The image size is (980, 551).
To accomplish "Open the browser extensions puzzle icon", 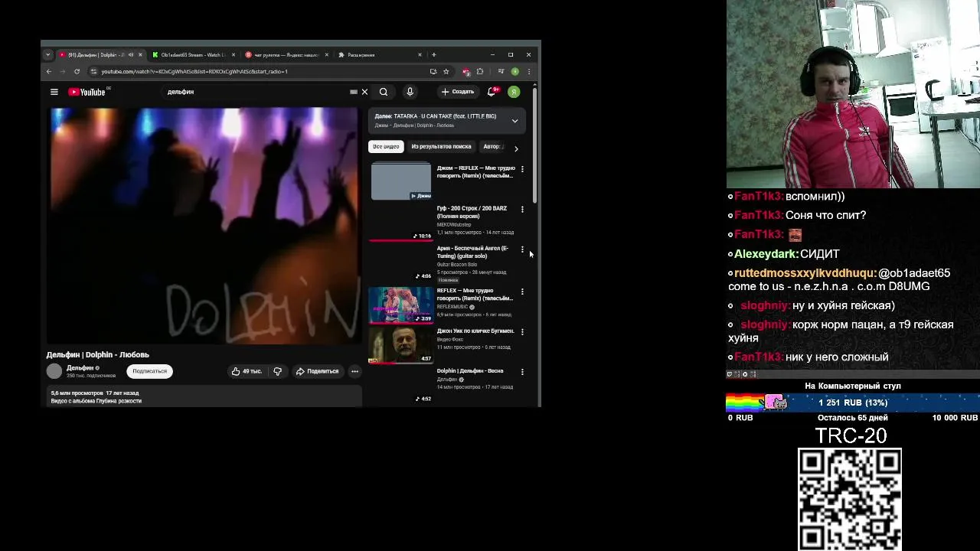I will (480, 71).
